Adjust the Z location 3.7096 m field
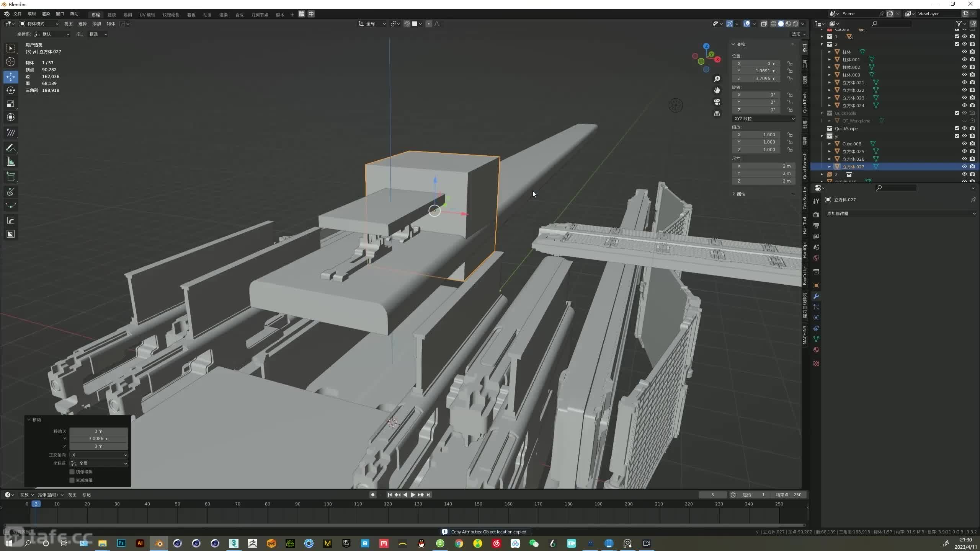This screenshot has height=551, width=980. [x=756, y=78]
